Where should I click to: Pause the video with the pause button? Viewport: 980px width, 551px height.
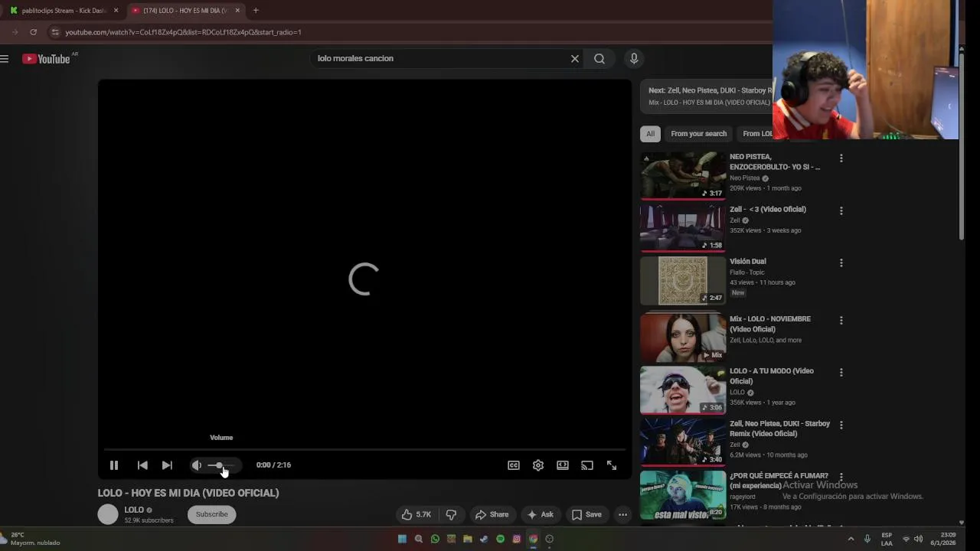[114, 465]
